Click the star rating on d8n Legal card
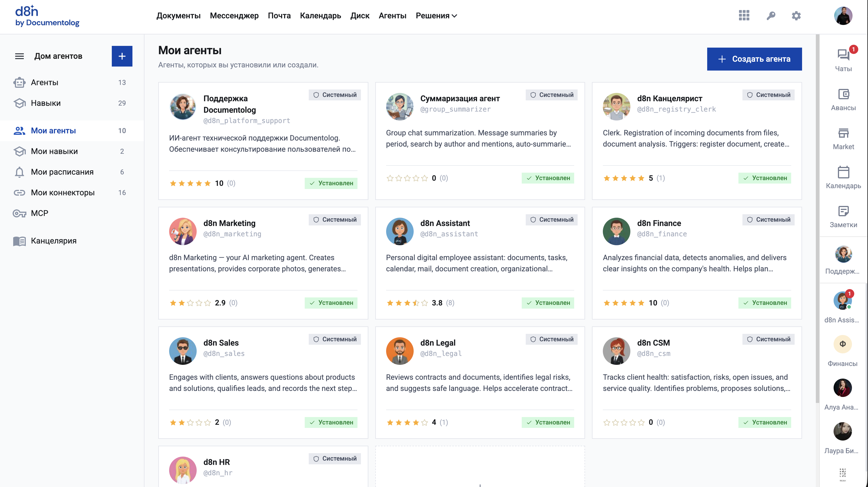The height and width of the screenshot is (487, 868). [407, 422]
